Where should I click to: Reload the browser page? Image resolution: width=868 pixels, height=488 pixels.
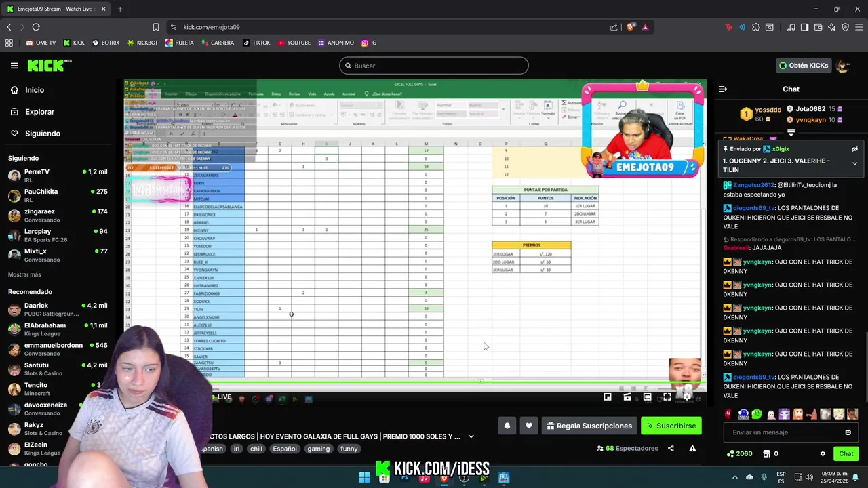(36, 27)
